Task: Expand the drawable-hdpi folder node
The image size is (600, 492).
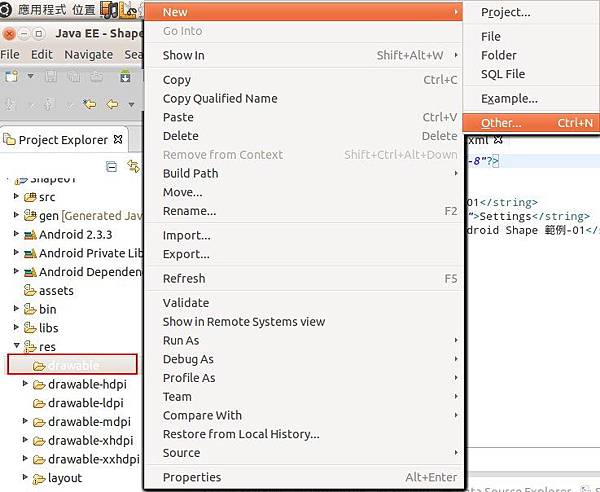Action: (x=25, y=383)
